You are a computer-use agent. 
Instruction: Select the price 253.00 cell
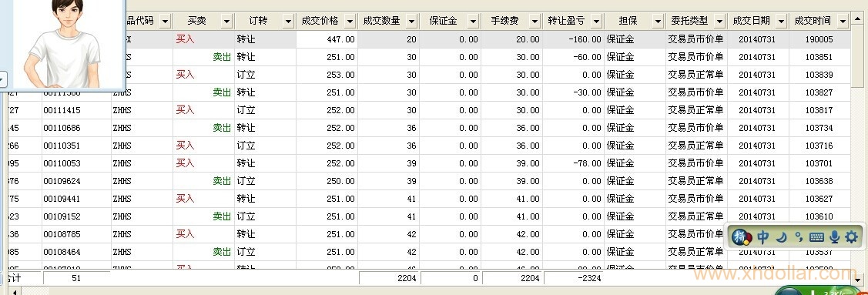coord(327,75)
